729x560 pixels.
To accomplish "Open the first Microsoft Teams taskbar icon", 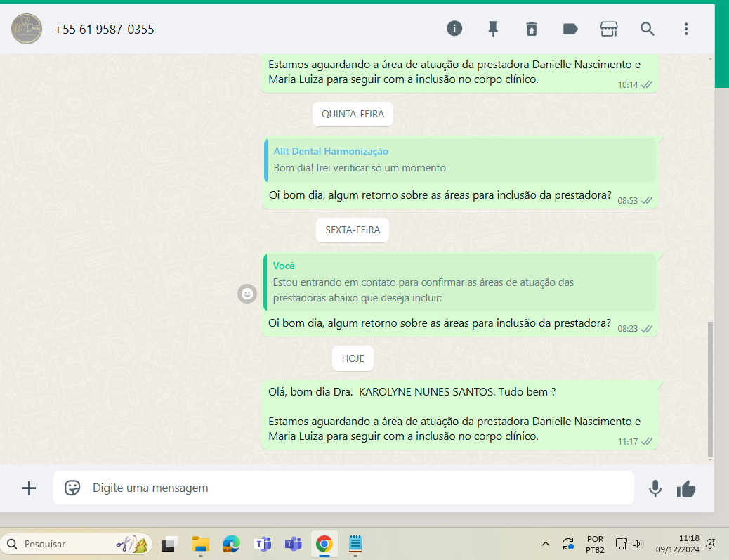I will coord(263,544).
